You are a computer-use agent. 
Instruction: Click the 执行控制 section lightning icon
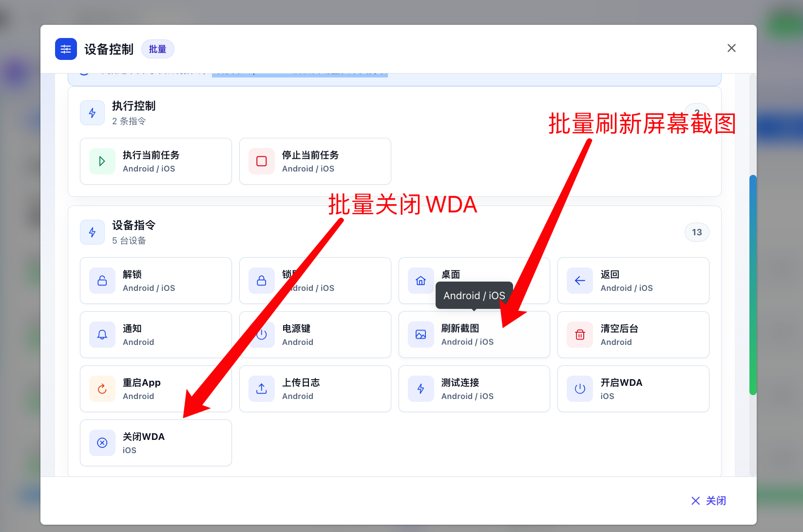tap(93, 113)
